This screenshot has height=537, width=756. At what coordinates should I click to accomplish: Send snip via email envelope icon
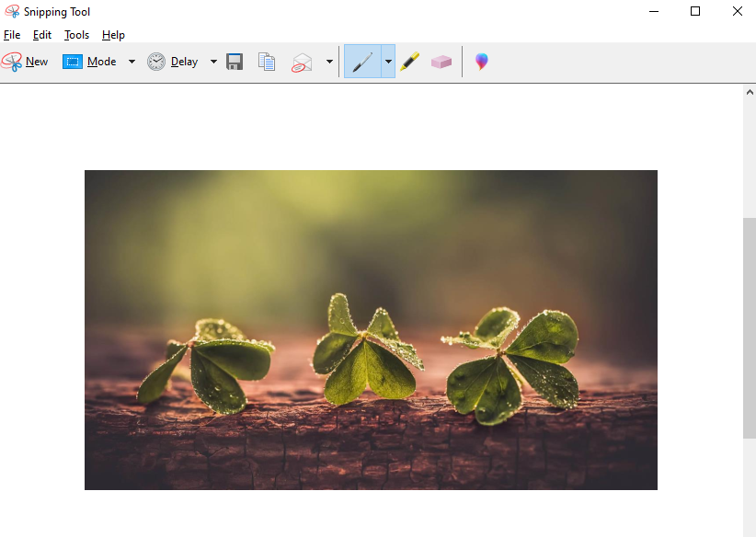303,62
